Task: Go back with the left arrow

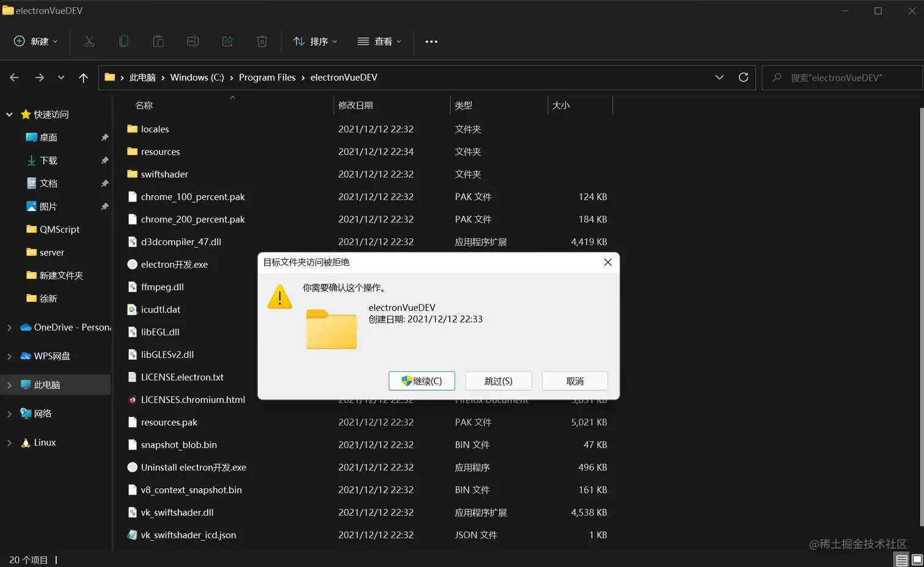Action: [14, 78]
